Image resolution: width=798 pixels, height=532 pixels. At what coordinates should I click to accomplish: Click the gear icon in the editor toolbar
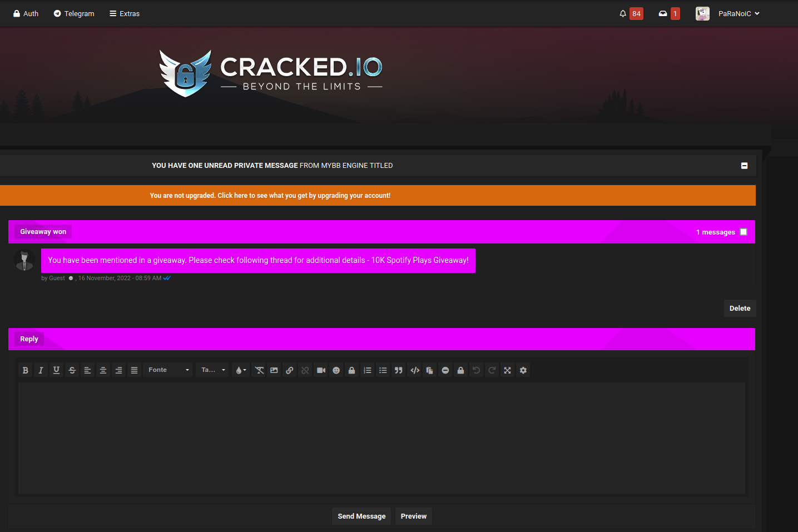(523, 370)
